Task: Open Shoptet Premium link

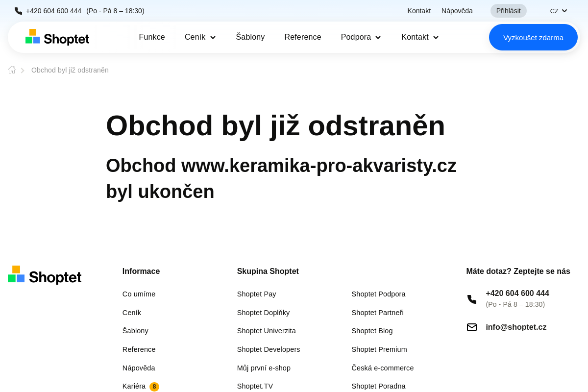Action: [x=379, y=349]
